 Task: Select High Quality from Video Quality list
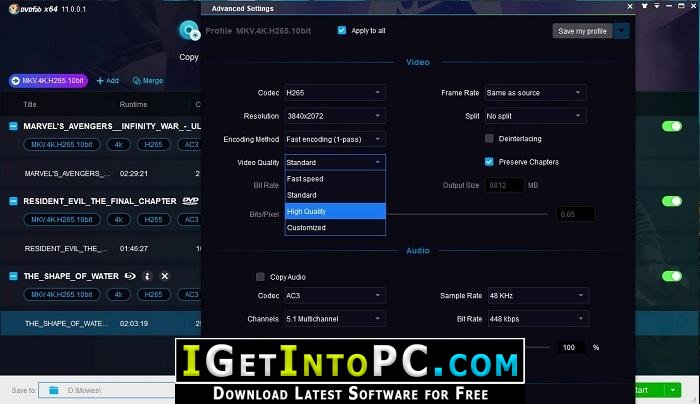coord(335,211)
